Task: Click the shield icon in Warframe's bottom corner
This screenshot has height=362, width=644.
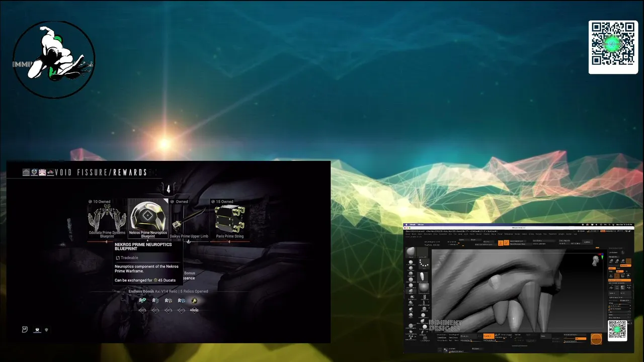Action: pos(47,330)
